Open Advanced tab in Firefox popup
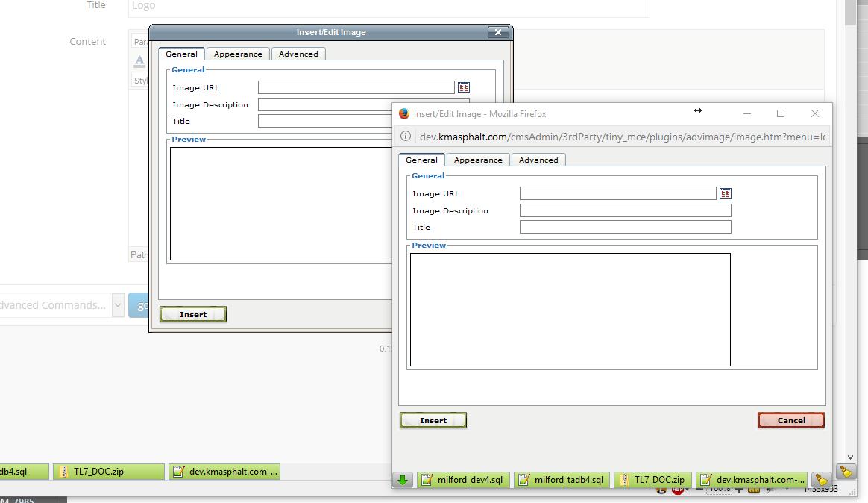868x503 pixels. click(x=538, y=160)
